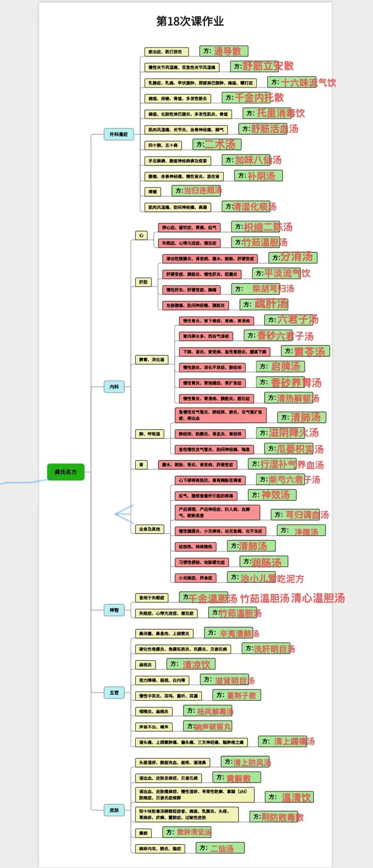This screenshot has height=868, width=373.
Task: Select the 清热解郁汤 answer box
Action: 289,397
